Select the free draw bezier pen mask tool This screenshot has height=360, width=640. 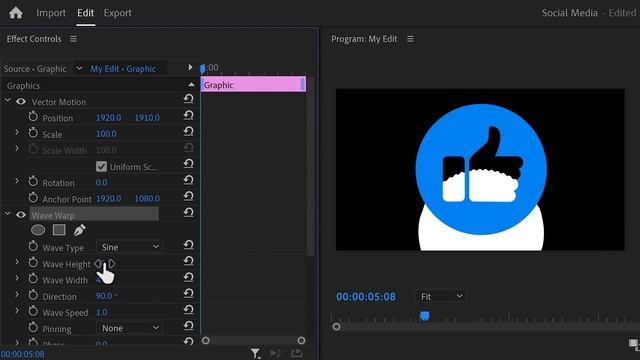click(79, 230)
